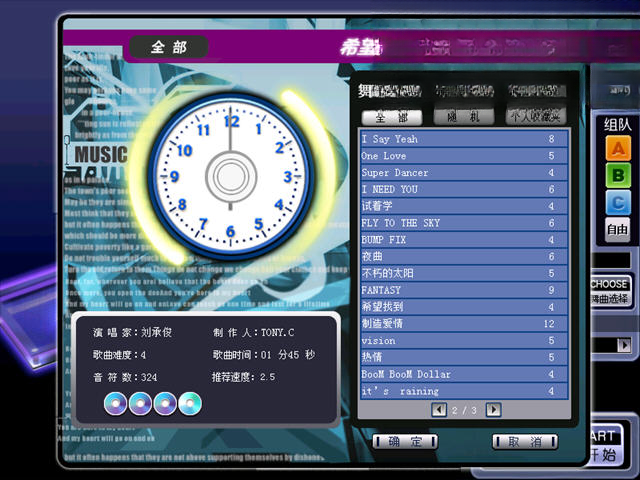Select team A orange button
The height and width of the screenshot is (480, 640).
(x=618, y=149)
